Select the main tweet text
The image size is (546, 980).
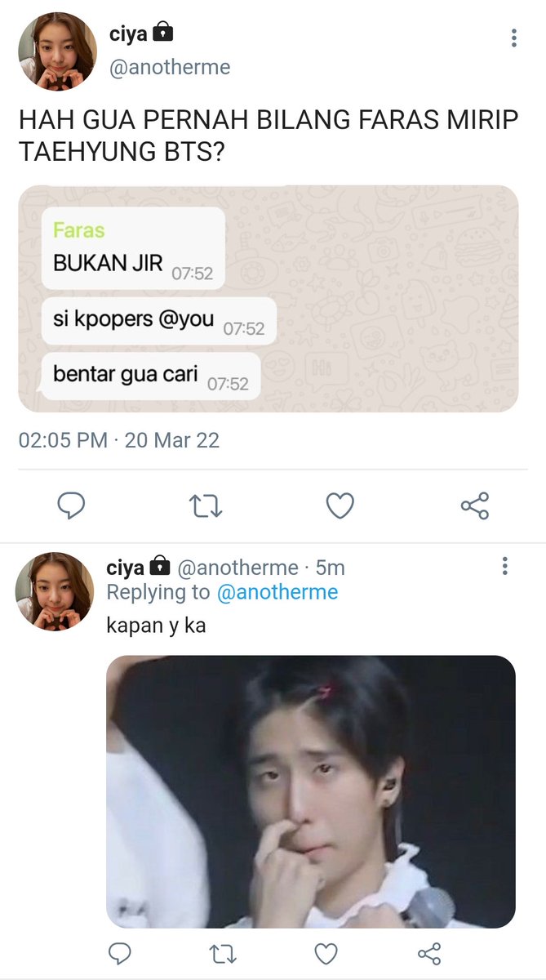coord(269,137)
